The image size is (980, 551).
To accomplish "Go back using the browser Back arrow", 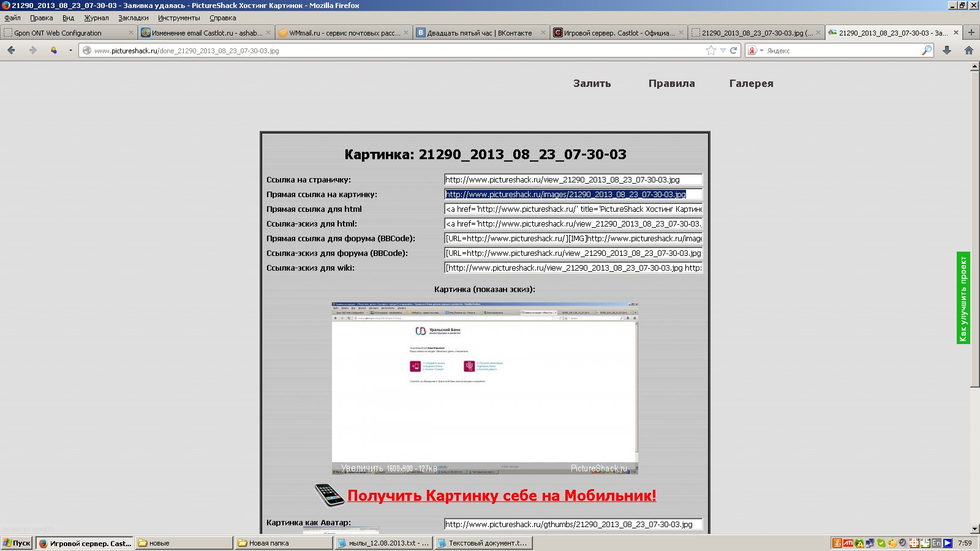I will (x=11, y=50).
